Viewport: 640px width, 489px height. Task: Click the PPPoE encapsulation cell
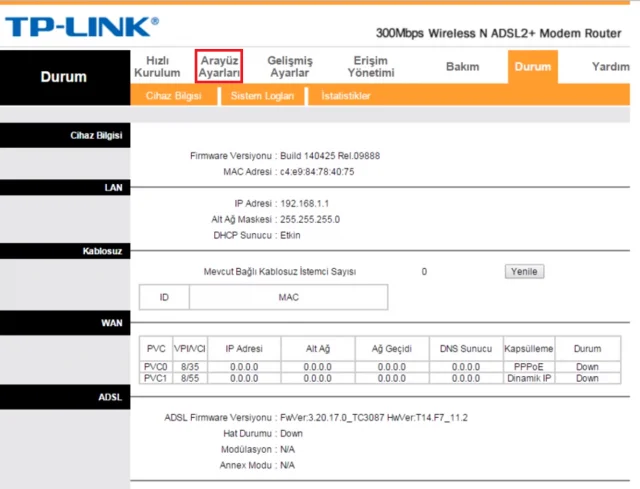pyautogui.click(x=528, y=367)
